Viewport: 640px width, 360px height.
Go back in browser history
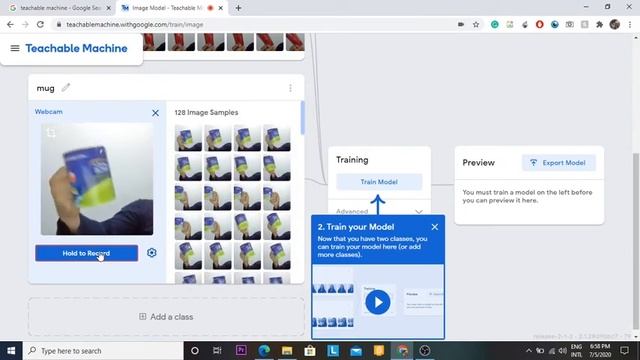point(10,24)
